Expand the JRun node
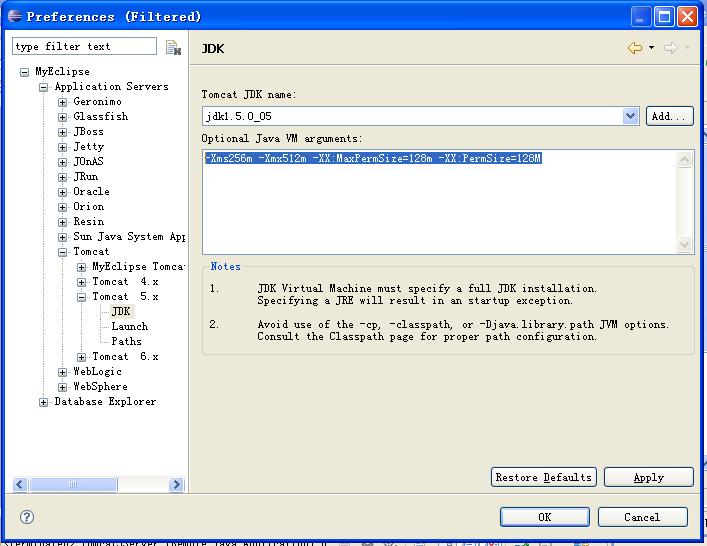This screenshot has width=707, height=546. (x=62, y=177)
